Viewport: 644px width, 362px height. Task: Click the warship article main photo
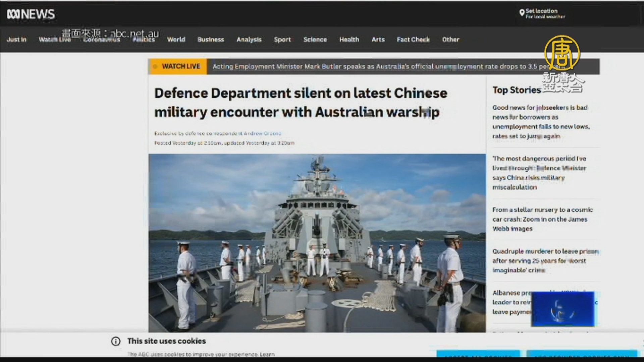tap(317, 243)
